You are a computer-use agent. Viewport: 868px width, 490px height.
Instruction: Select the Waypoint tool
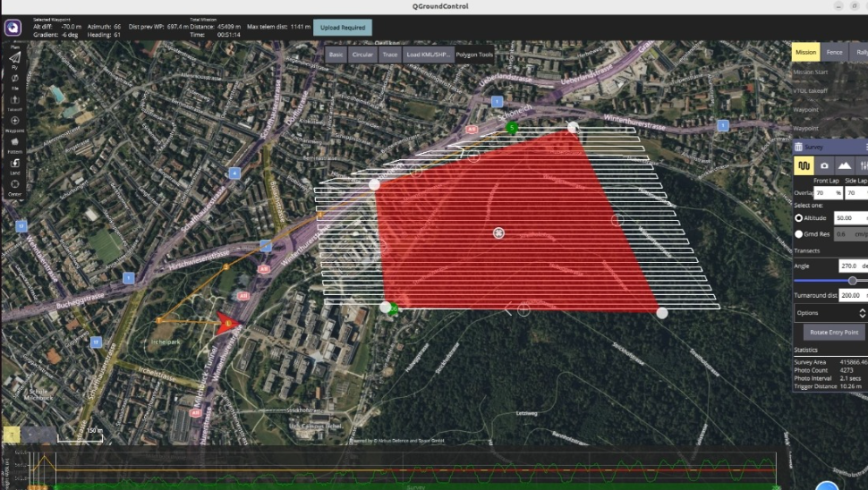click(14, 122)
